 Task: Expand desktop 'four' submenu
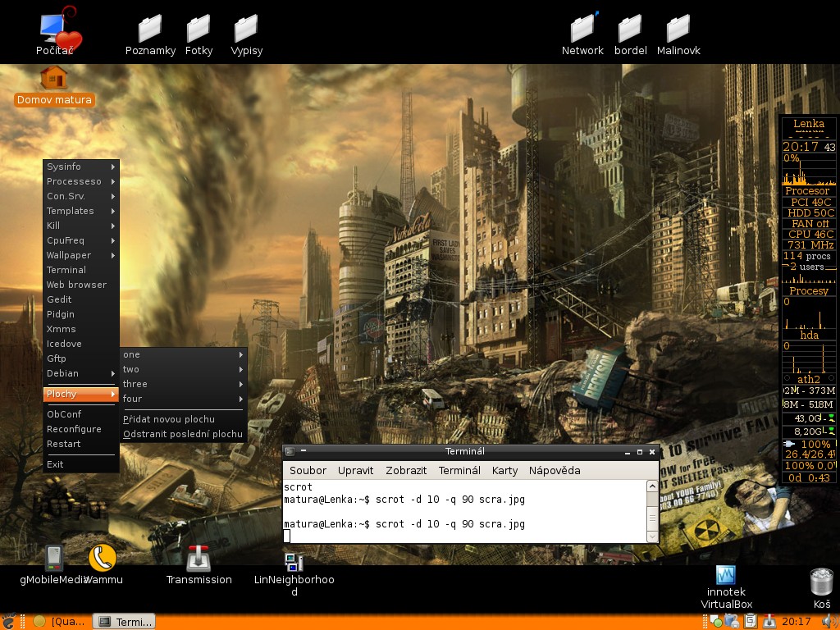pos(183,399)
